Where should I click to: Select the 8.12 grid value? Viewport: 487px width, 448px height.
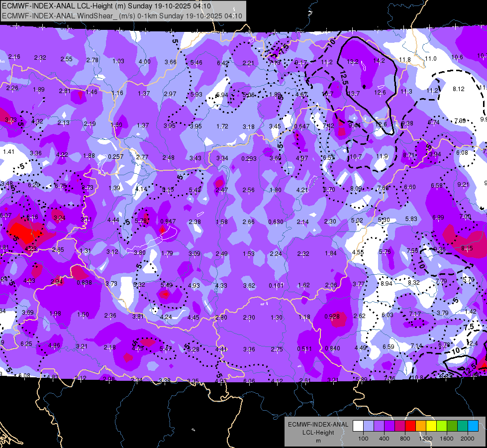click(x=459, y=89)
